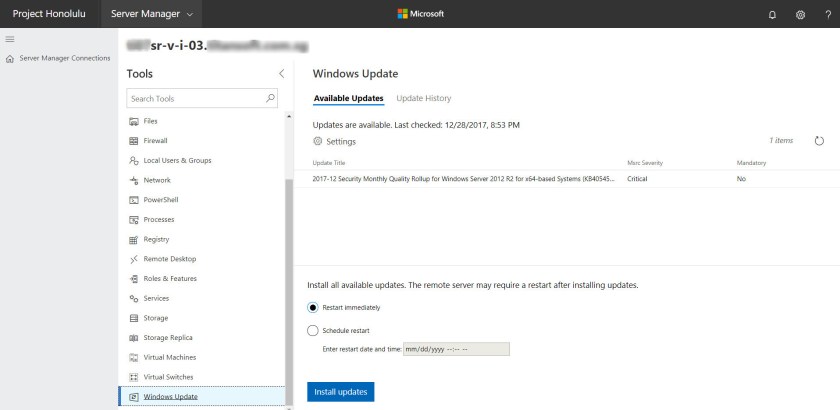Open the Firewall tool
This screenshot has height=410, width=840.
(155, 141)
